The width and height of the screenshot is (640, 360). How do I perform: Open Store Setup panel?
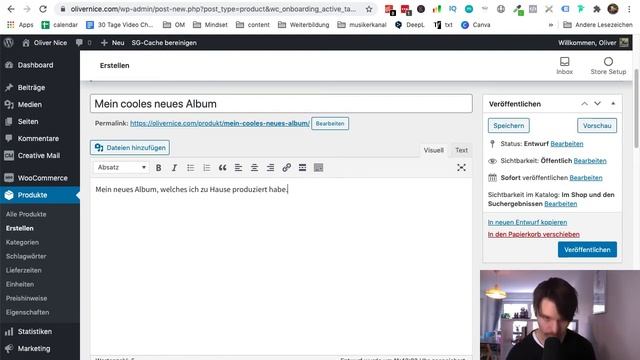click(x=608, y=65)
